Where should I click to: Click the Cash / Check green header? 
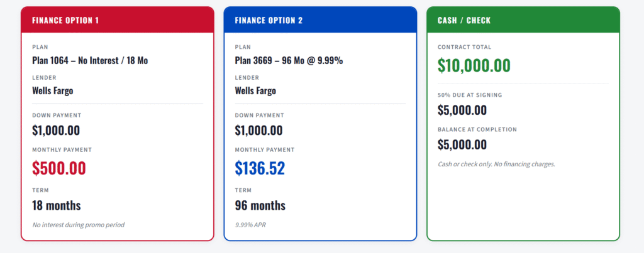(x=523, y=20)
